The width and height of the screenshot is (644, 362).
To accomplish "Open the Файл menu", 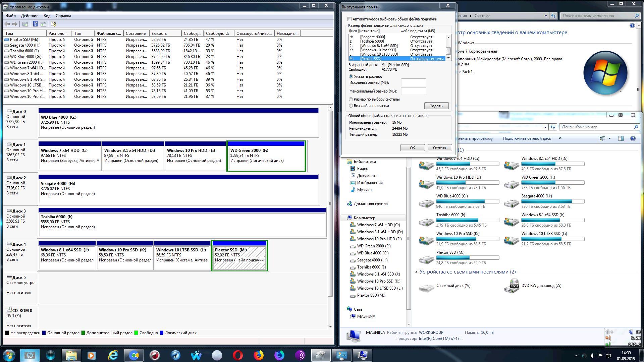I will point(11,16).
